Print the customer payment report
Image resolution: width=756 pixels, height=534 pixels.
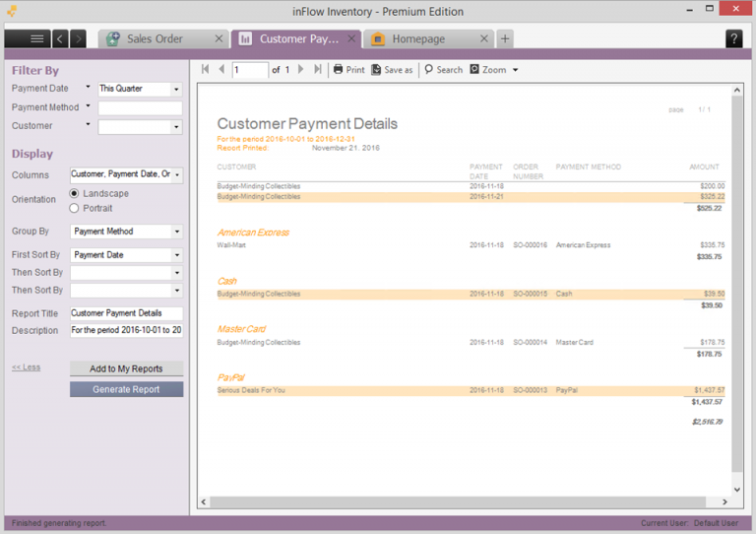(x=349, y=70)
